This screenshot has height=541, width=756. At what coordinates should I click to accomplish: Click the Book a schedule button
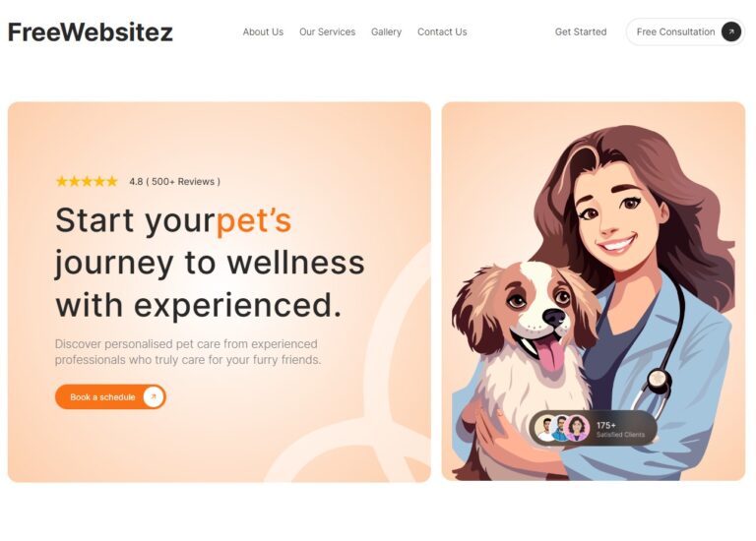(x=110, y=397)
